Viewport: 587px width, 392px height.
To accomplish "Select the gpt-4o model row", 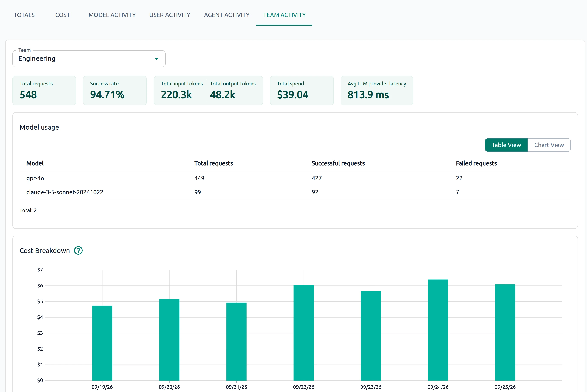I will pos(295,178).
